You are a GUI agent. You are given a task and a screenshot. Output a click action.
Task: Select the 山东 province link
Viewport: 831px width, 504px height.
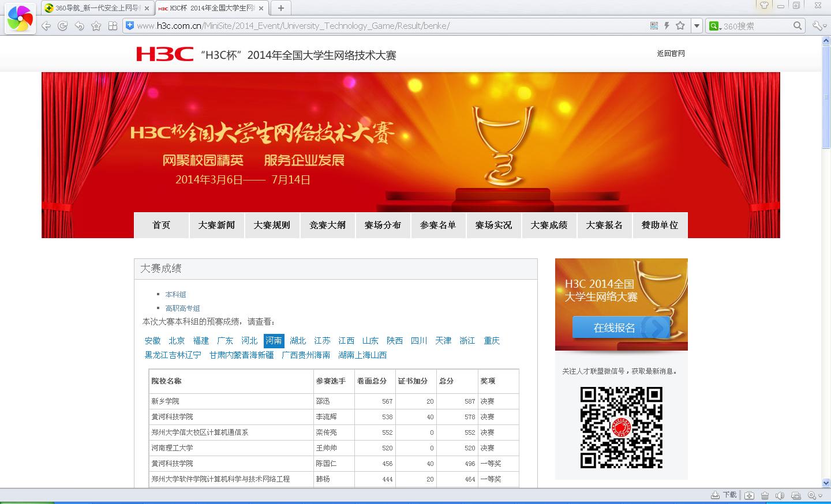coord(370,341)
